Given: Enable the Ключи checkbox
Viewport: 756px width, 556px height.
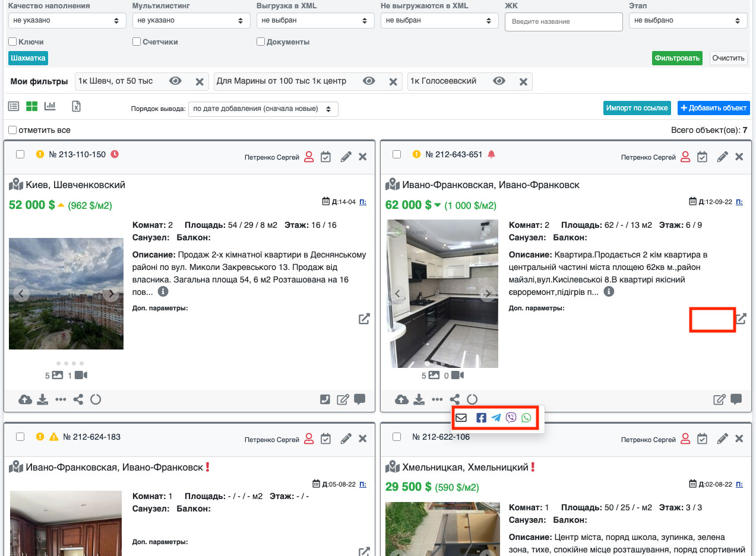Looking at the screenshot, I should (x=12, y=42).
